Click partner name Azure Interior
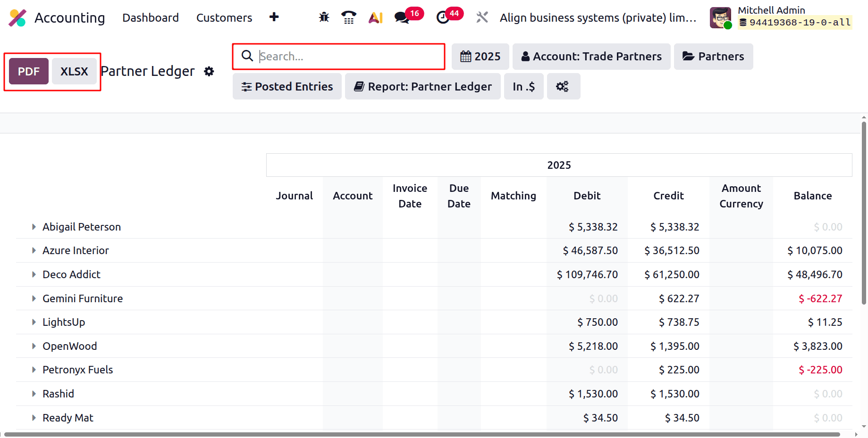Viewport: 868px width, 438px height. tap(76, 250)
